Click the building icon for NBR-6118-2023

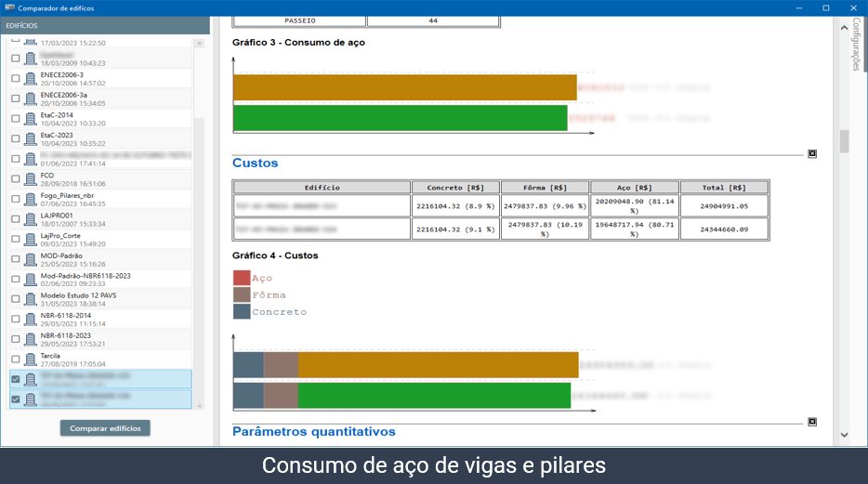pyautogui.click(x=30, y=339)
